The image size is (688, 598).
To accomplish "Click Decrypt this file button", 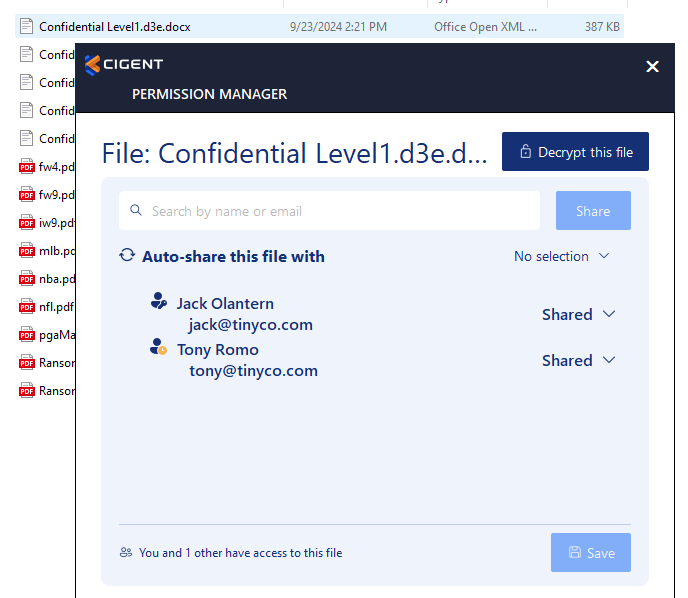I will pyautogui.click(x=575, y=152).
